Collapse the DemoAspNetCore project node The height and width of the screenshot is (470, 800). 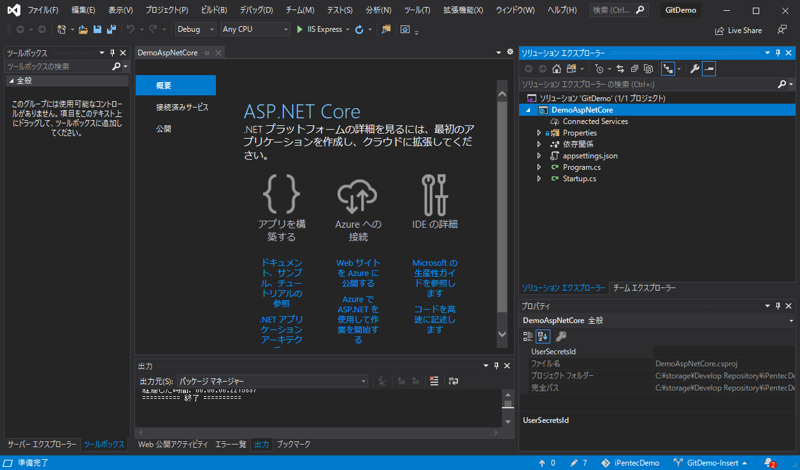coord(528,110)
